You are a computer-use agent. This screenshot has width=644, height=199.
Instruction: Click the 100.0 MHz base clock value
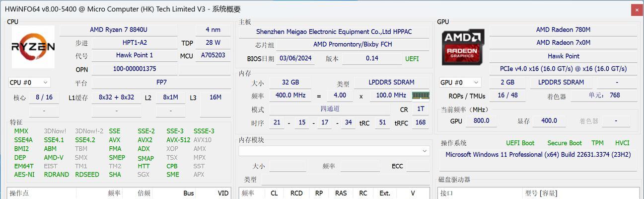point(390,95)
